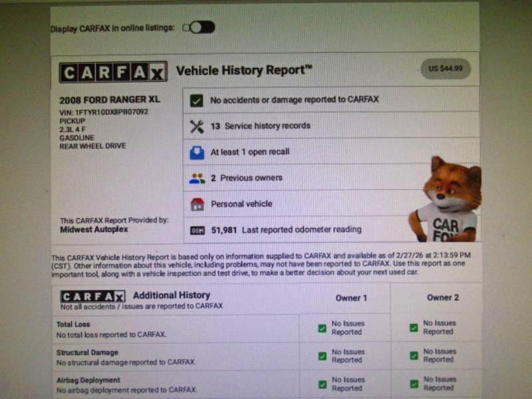Click the '2008 FORD RANGER XL' title
The height and width of the screenshot is (399, 532).
click(x=109, y=100)
